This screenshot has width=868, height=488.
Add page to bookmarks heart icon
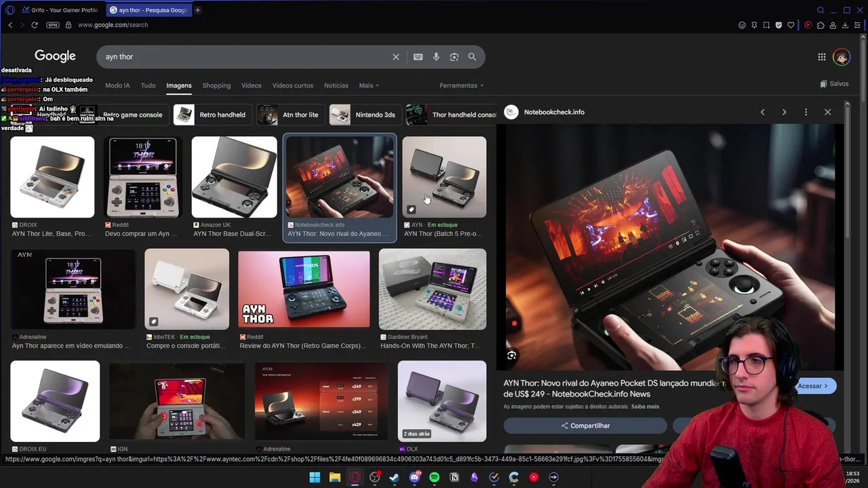click(x=791, y=25)
